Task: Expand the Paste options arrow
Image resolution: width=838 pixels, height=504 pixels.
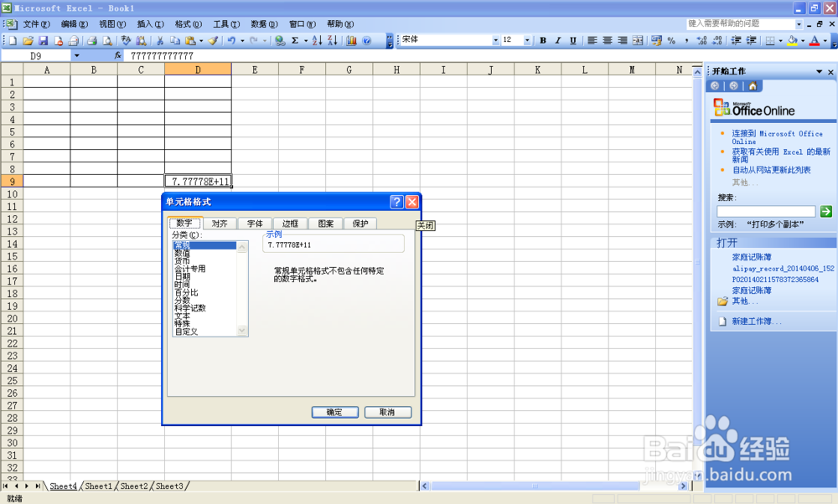Action: click(200, 40)
